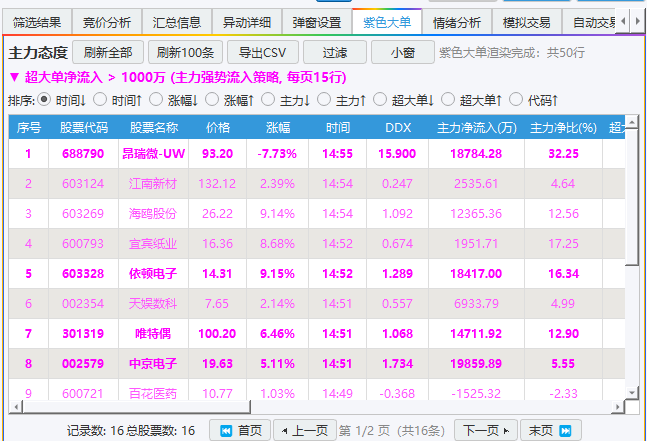This screenshot has height=441, width=647.
Task: Click stock name 海鸥股份
Action: click(153, 214)
